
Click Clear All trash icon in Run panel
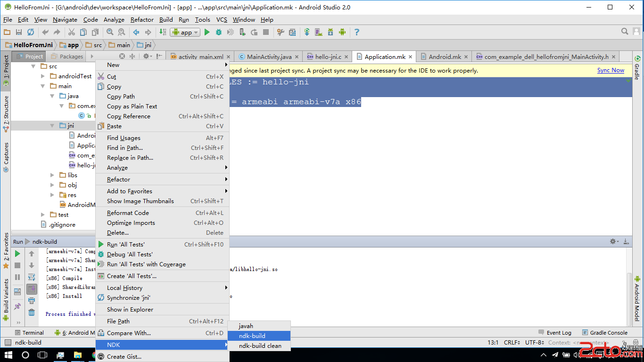point(32,312)
